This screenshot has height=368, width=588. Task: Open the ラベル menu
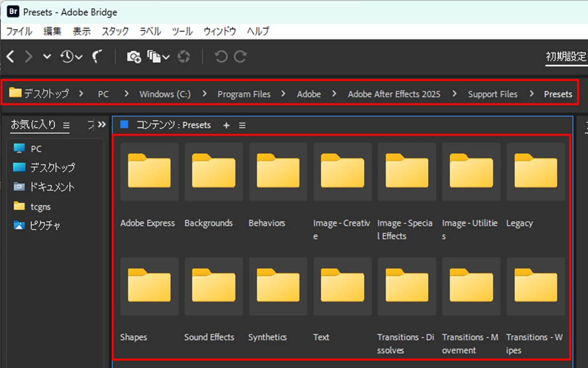click(150, 32)
